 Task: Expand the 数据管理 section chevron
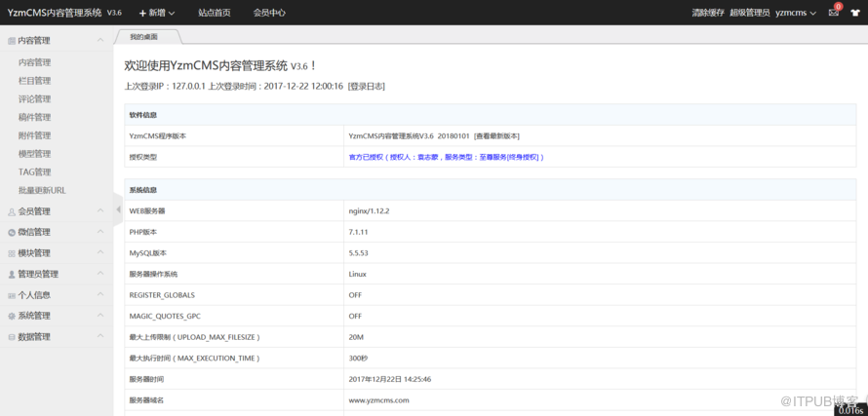tap(100, 336)
